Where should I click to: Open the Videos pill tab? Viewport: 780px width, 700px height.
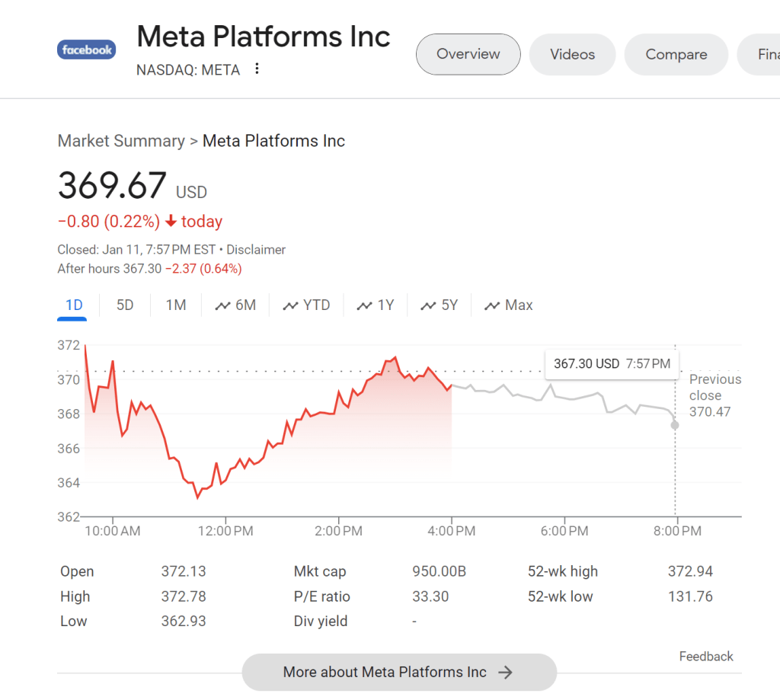point(572,54)
